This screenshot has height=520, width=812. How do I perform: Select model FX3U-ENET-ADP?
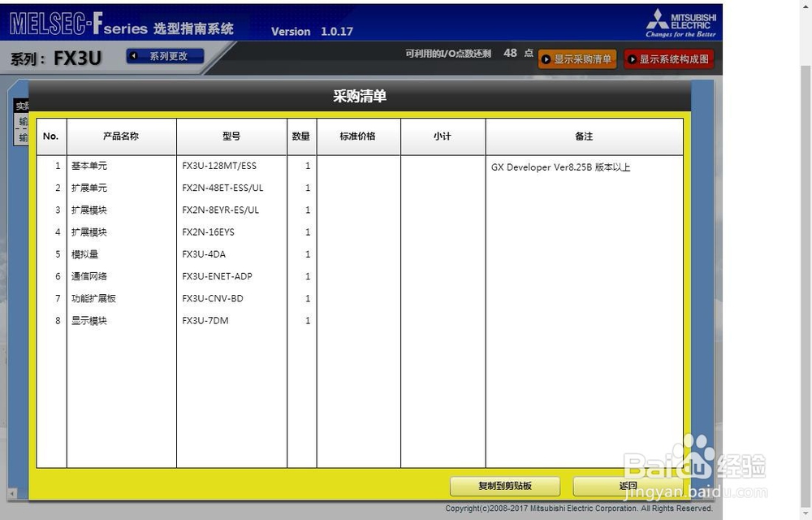click(x=217, y=276)
